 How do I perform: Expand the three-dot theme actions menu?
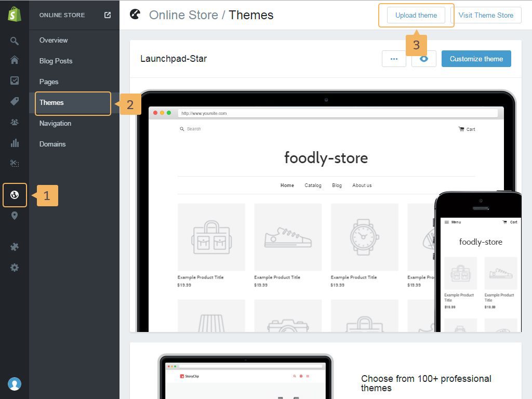394,59
